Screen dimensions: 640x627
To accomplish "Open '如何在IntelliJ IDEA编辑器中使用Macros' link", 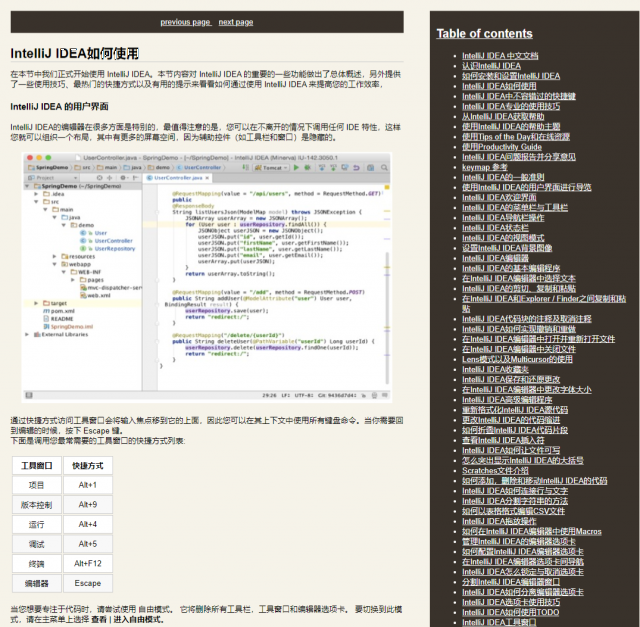I will click(531, 531).
